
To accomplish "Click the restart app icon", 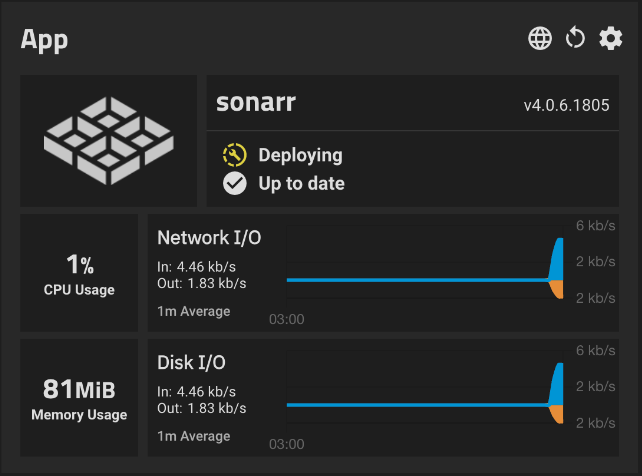I will 575,39.
